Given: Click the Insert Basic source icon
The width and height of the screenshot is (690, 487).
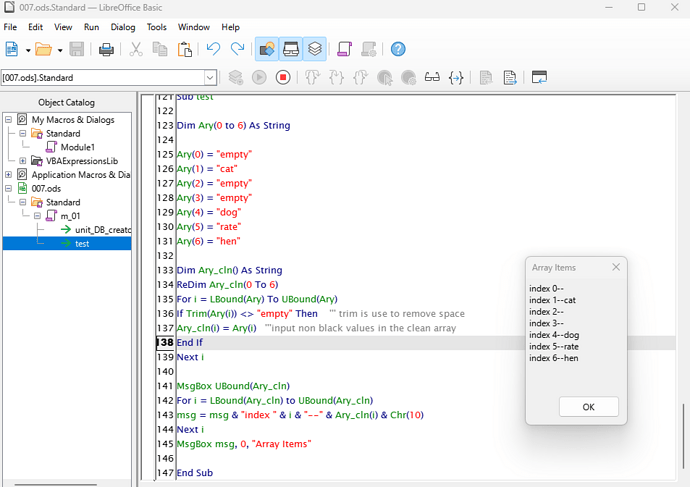Looking at the screenshot, I should [x=345, y=49].
